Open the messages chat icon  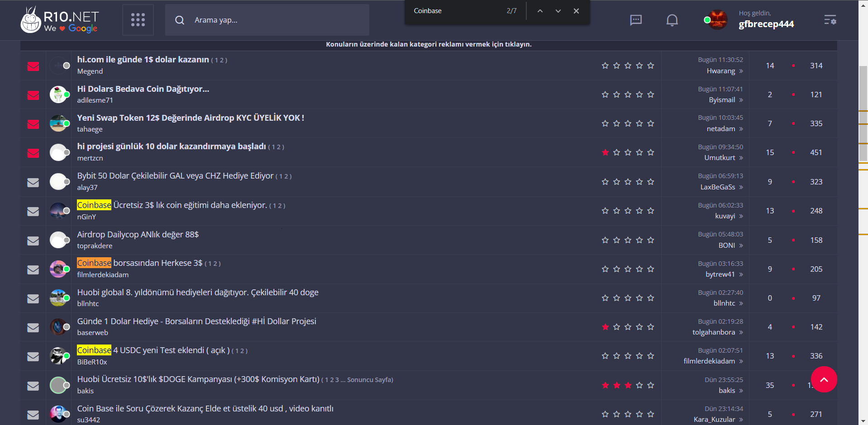[x=636, y=20]
